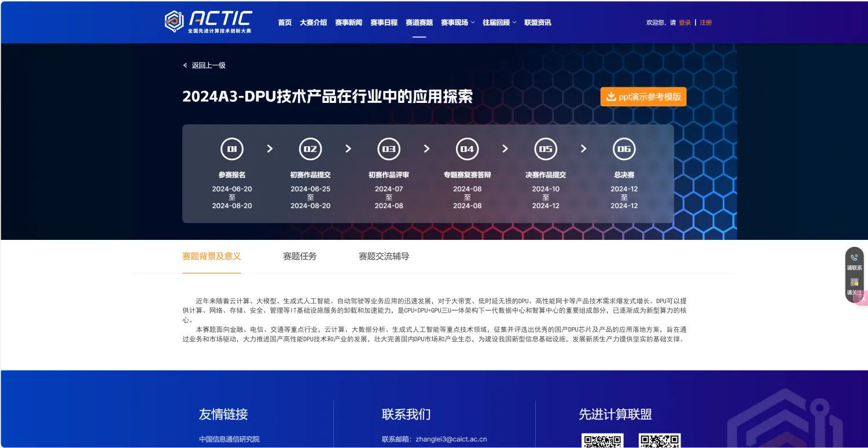
Task: Click the step 04 circle for 专题赛复赛答辩
Action: [467, 149]
